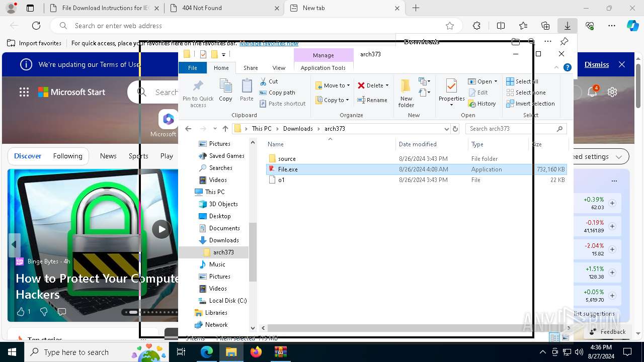Pin the Edge Downloads panel
Screen dimensions: 644x362
point(564,42)
